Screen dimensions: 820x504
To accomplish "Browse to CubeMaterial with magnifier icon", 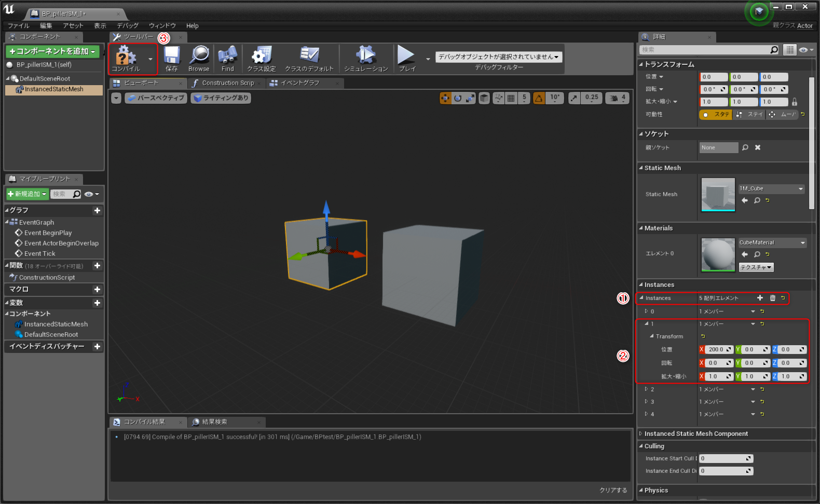I will click(x=757, y=254).
